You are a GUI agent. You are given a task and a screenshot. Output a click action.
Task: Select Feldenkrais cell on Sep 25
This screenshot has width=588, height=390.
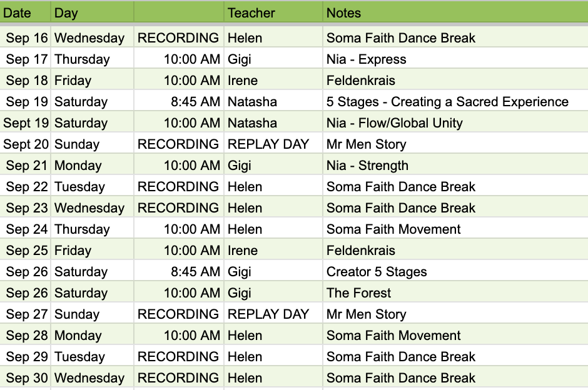tap(455, 250)
